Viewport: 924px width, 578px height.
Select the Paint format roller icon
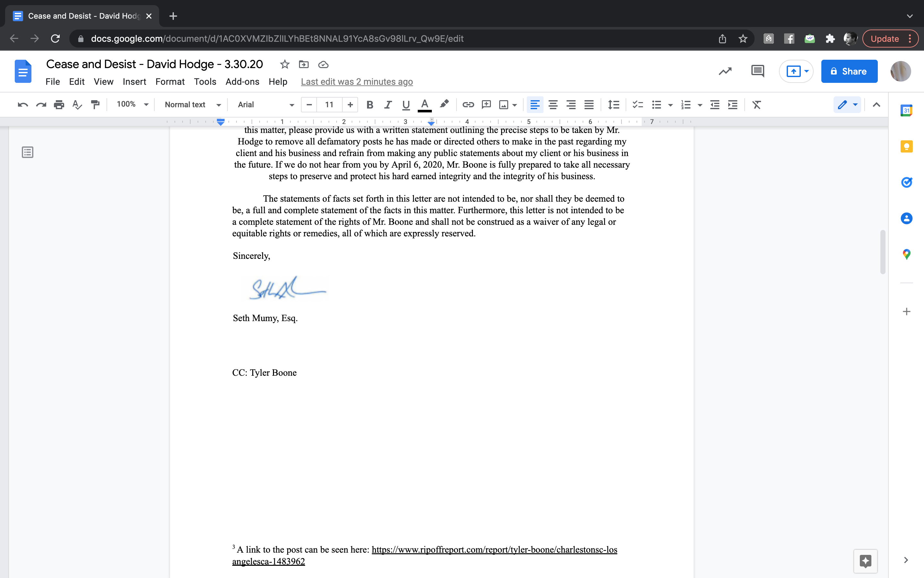coord(95,105)
